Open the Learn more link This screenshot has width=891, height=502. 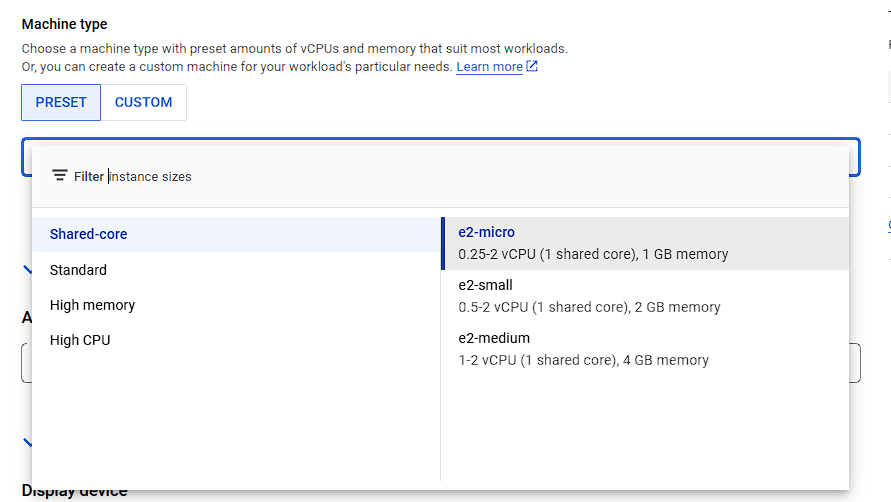tap(489, 67)
